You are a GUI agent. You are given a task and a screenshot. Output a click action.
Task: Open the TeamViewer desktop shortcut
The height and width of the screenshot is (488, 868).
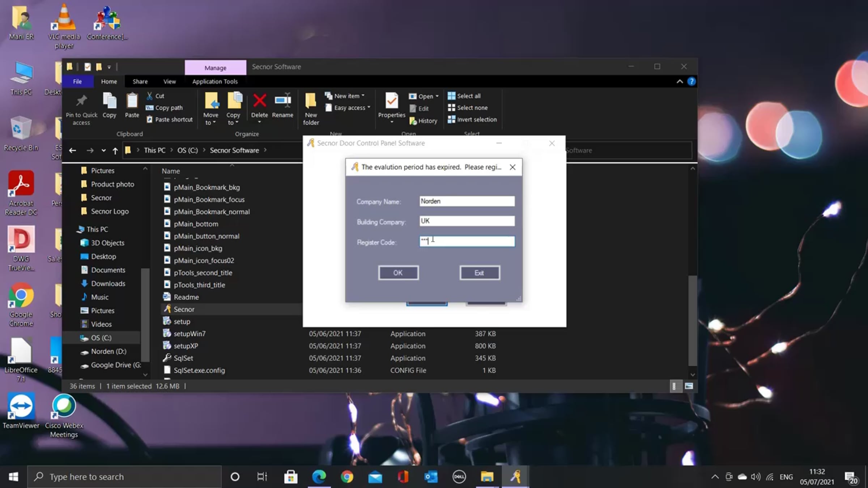click(21, 411)
